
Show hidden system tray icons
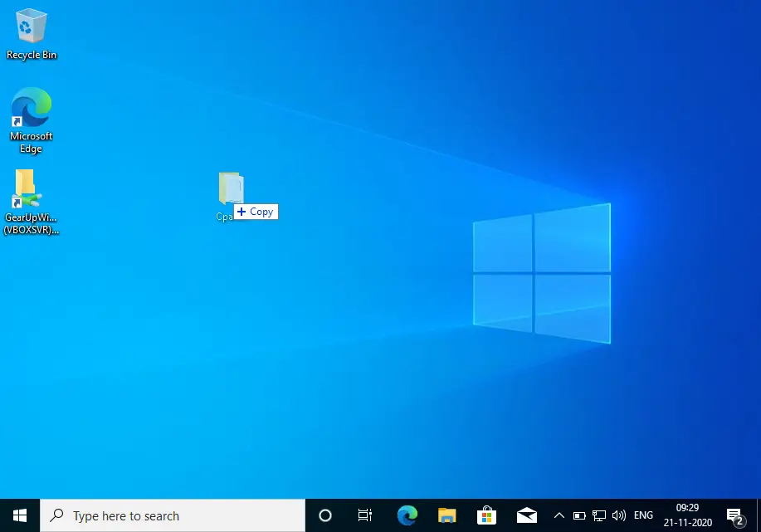pyautogui.click(x=559, y=515)
